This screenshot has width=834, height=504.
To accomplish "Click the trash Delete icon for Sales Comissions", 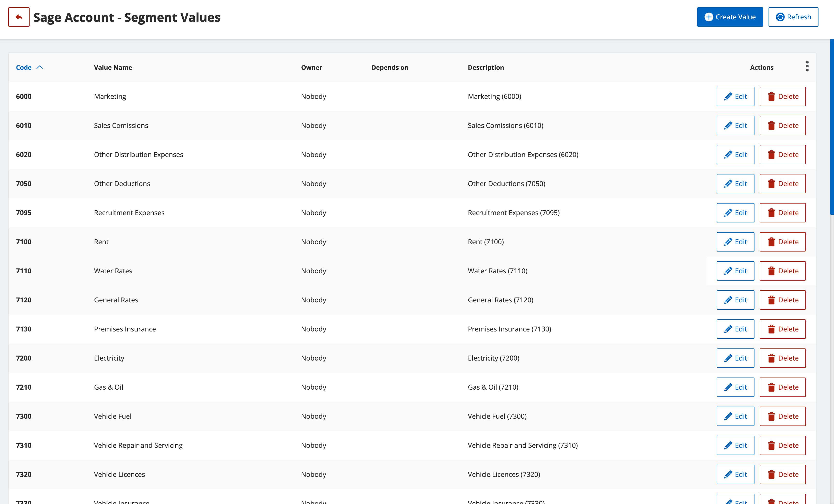I will 771,126.
